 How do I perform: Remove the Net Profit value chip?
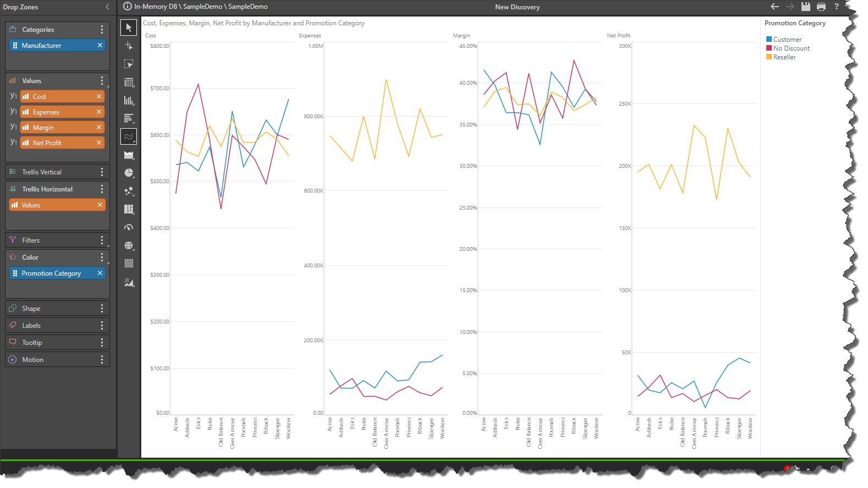[x=99, y=142]
